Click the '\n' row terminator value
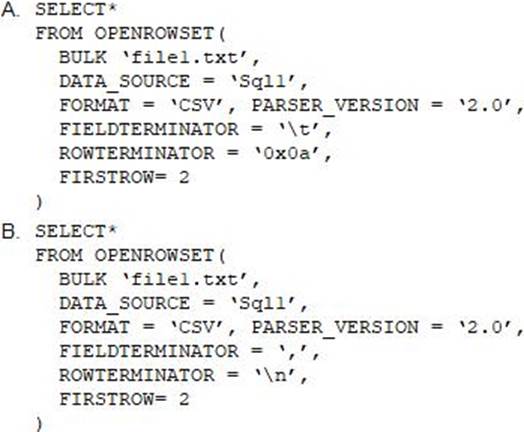Screen dimensions: 524x432 tap(276, 376)
